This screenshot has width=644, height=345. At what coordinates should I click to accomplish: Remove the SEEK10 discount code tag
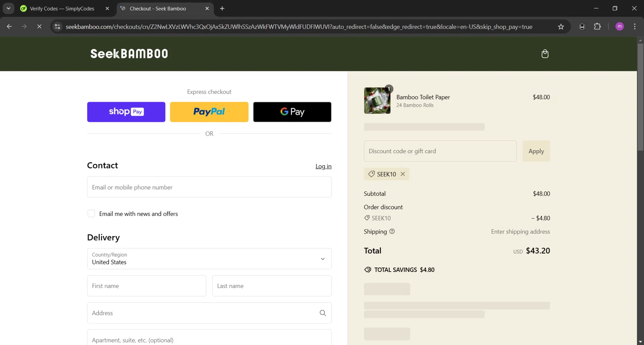point(403,174)
